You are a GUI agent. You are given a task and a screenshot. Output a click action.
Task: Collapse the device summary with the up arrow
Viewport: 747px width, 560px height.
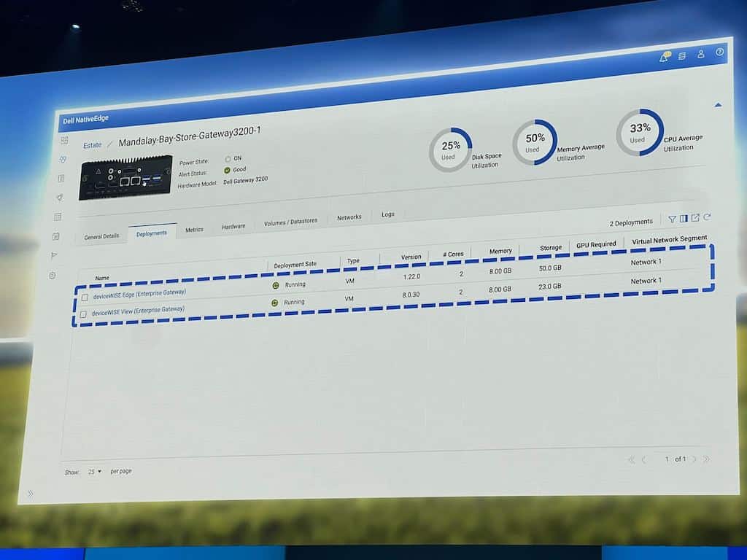718,105
